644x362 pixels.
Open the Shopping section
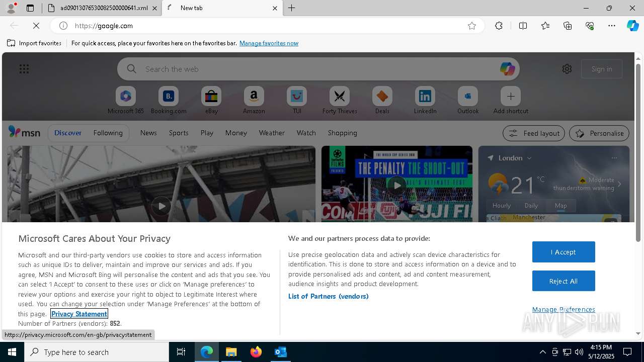pos(343,133)
